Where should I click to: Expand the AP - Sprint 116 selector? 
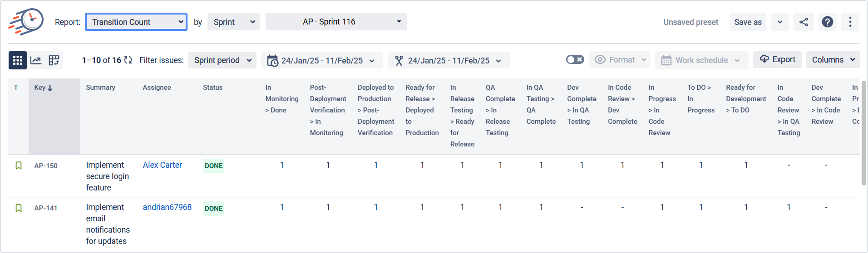[336, 22]
